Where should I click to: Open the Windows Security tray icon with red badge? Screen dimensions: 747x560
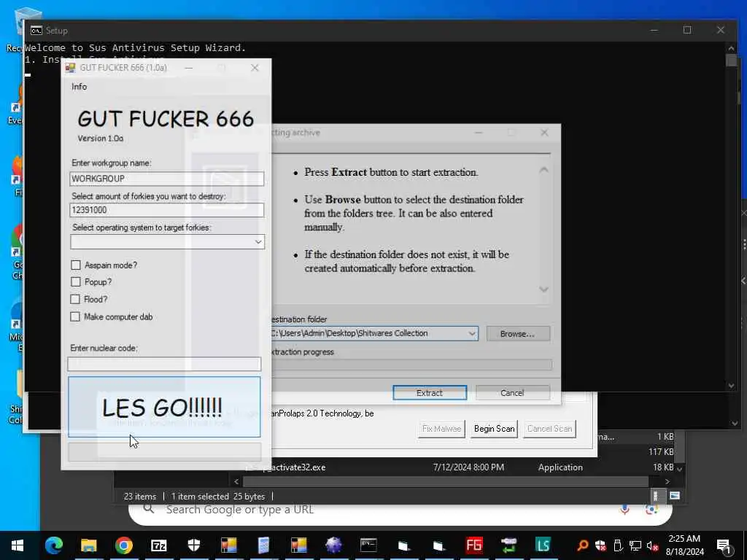[x=600, y=545]
